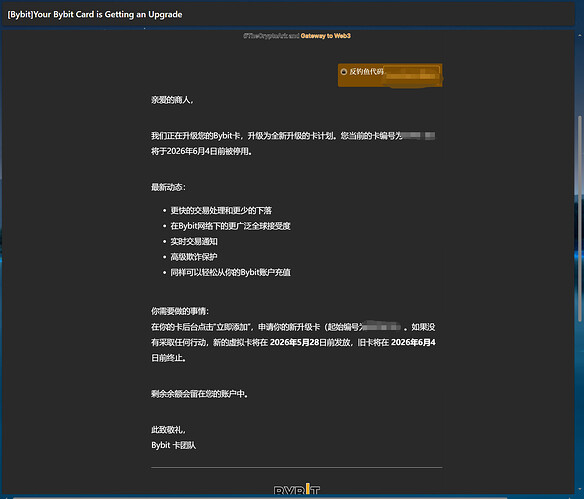Click the closing 此致敬礼
The height and width of the screenshot is (499, 584).
tap(168, 430)
